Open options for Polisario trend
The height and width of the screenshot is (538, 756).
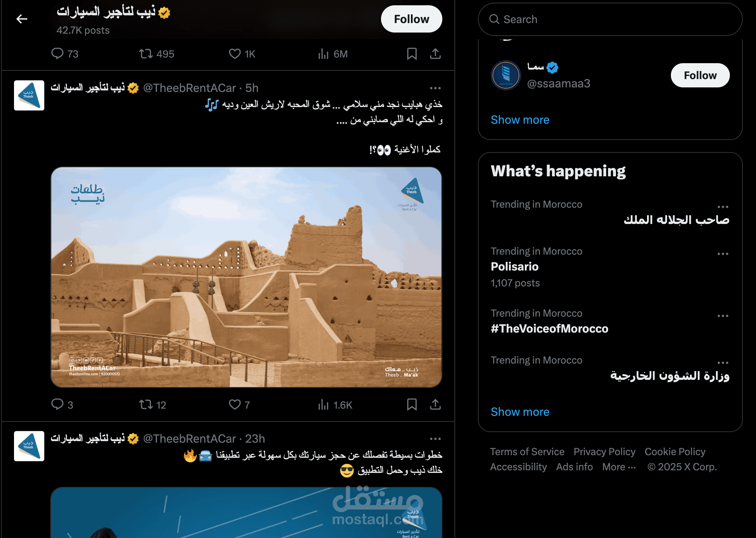723,254
